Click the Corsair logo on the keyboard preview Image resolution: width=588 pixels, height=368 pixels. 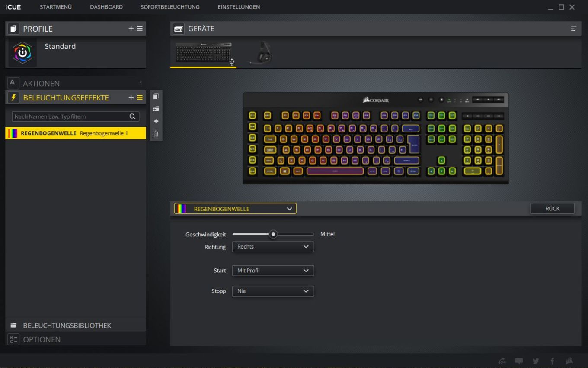coord(376,100)
